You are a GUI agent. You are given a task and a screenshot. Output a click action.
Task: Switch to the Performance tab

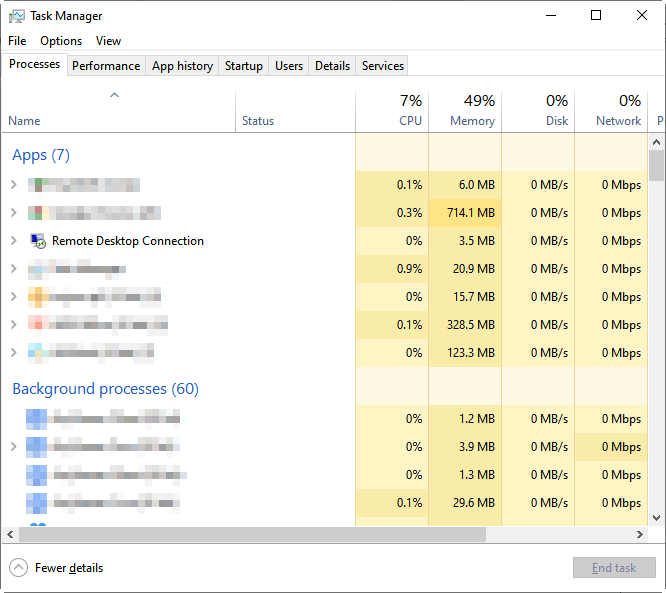point(106,66)
